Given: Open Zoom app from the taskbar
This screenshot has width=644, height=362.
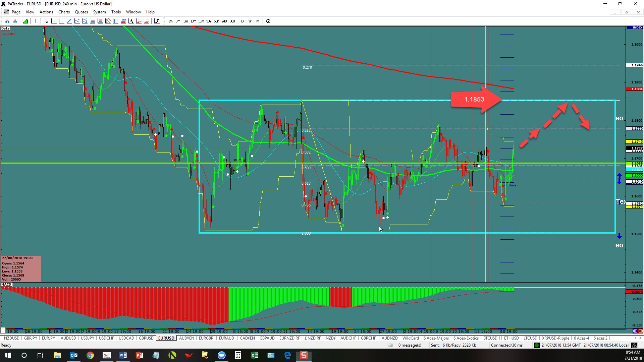Looking at the screenshot, I should coord(221,355).
